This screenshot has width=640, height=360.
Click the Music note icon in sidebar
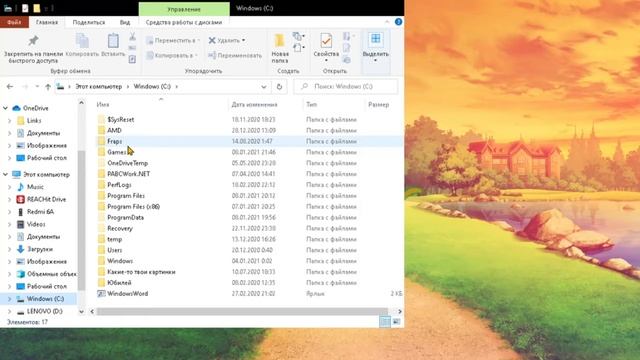tap(20, 187)
